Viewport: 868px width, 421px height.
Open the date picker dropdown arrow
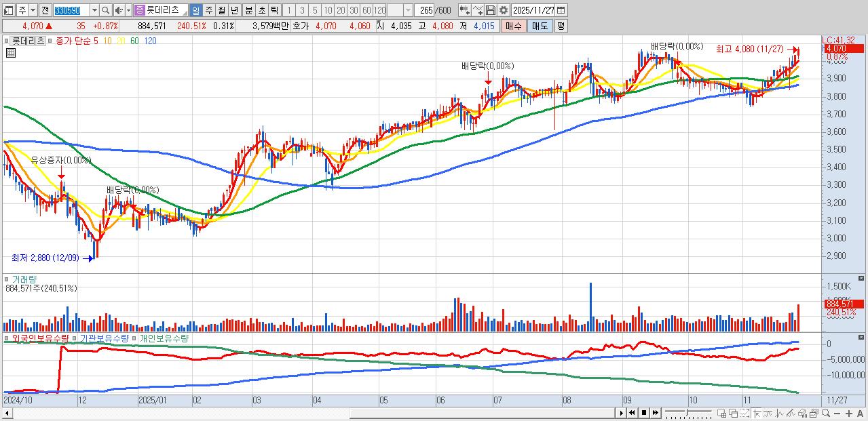pyautogui.click(x=561, y=10)
